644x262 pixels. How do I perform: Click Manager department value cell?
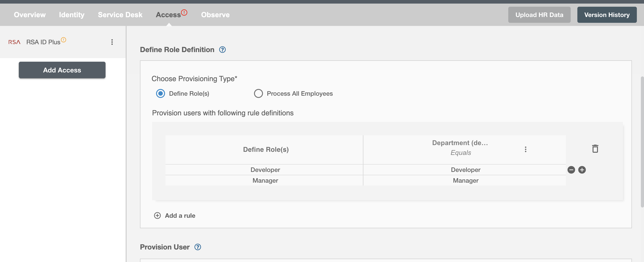coord(465,180)
